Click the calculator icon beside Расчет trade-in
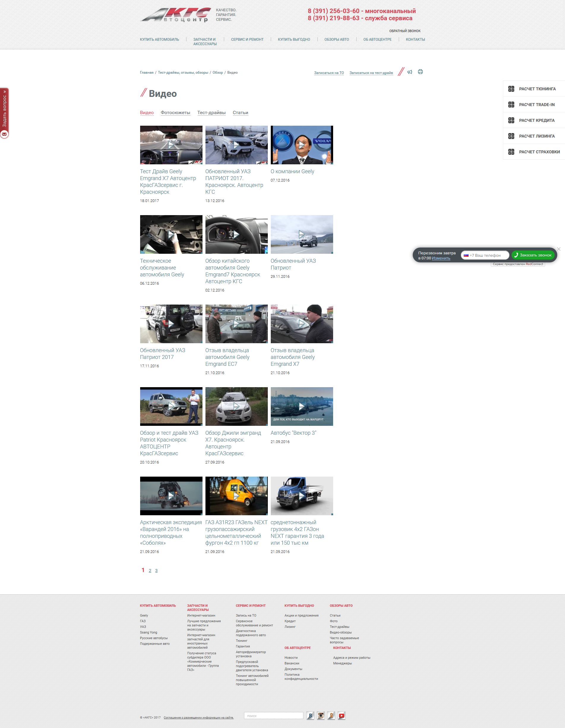The width and height of the screenshot is (565, 728). pyautogui.click(x=511, y=104)
